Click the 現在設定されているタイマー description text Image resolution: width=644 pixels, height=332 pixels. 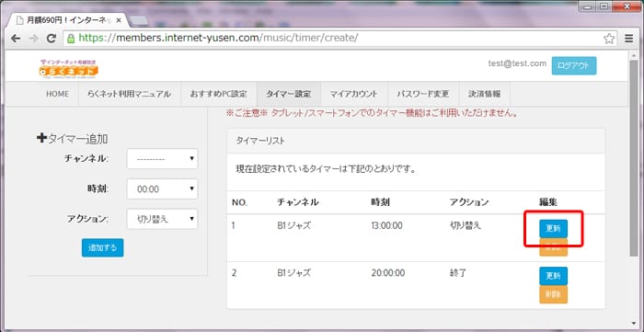click(326, 169)
